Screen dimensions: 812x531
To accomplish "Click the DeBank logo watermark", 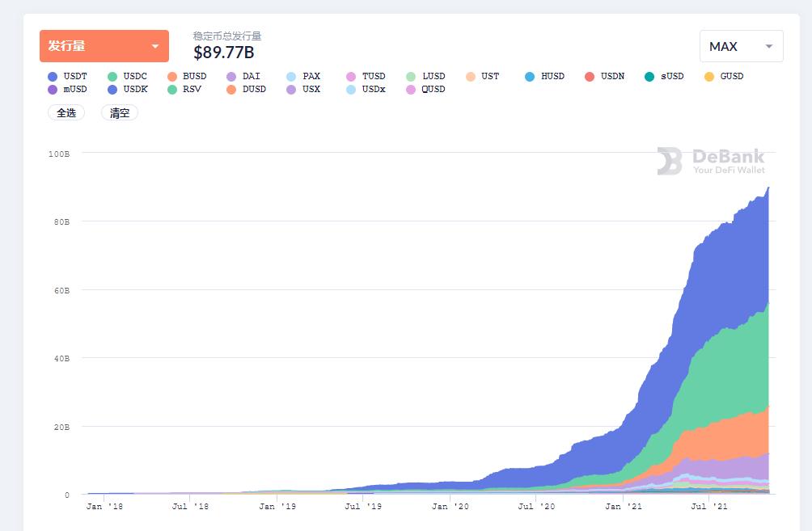I will click(x=710, y=161).
